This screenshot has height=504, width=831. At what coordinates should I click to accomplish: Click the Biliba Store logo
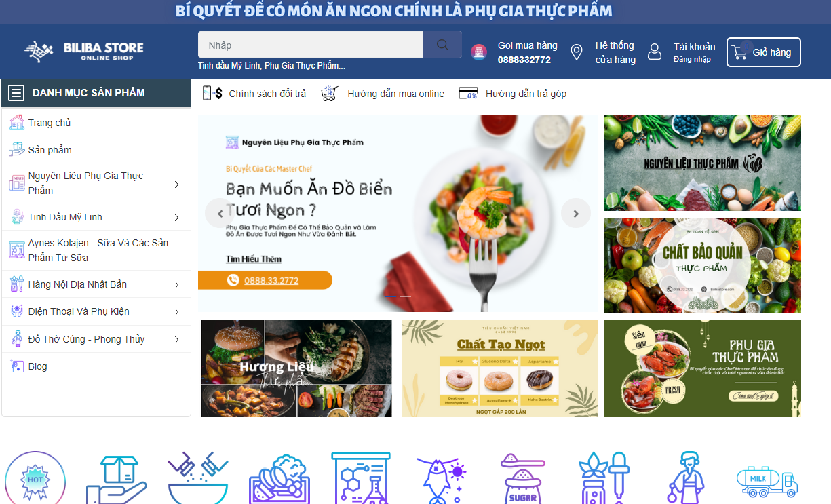(83, 52)
